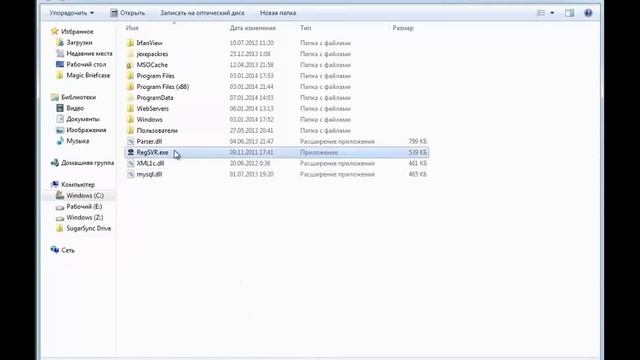Change view using the view mode icon

[540, 13]
